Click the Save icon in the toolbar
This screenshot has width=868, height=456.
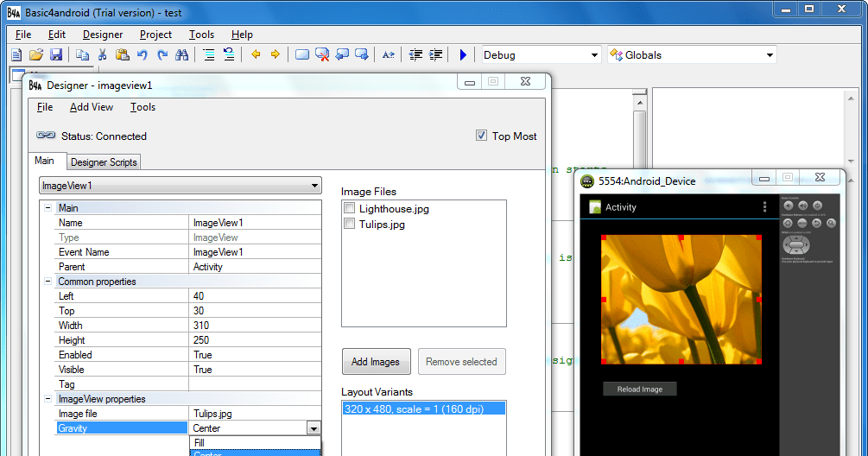point(56,54)
